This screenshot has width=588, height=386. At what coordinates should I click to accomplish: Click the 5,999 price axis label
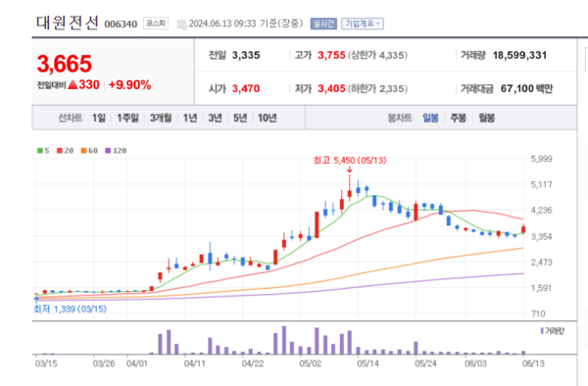point(542,159)
